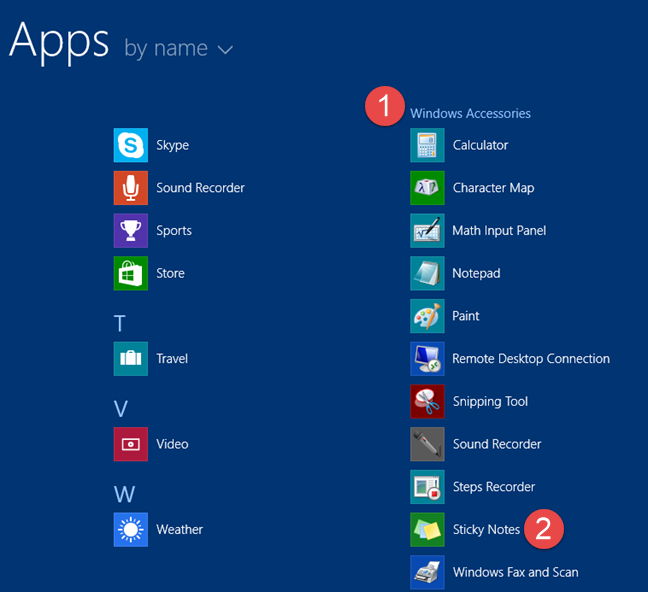Click the Calculator text label
The height and width of the screenshot is (592, 648).
(x=480, y=145)
